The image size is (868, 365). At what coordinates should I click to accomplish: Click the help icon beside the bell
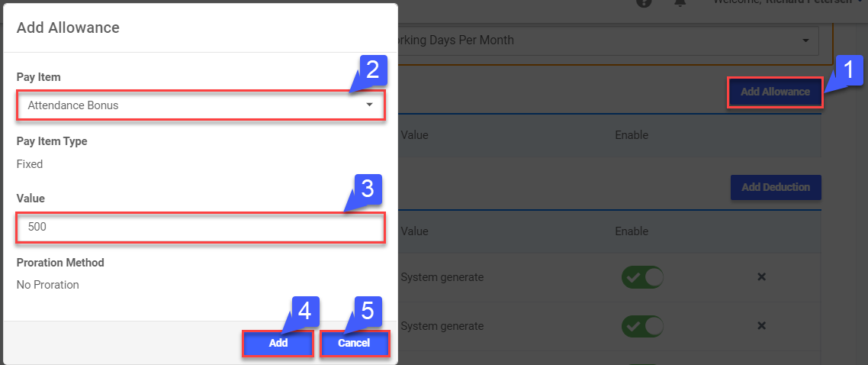click(645, 2)
